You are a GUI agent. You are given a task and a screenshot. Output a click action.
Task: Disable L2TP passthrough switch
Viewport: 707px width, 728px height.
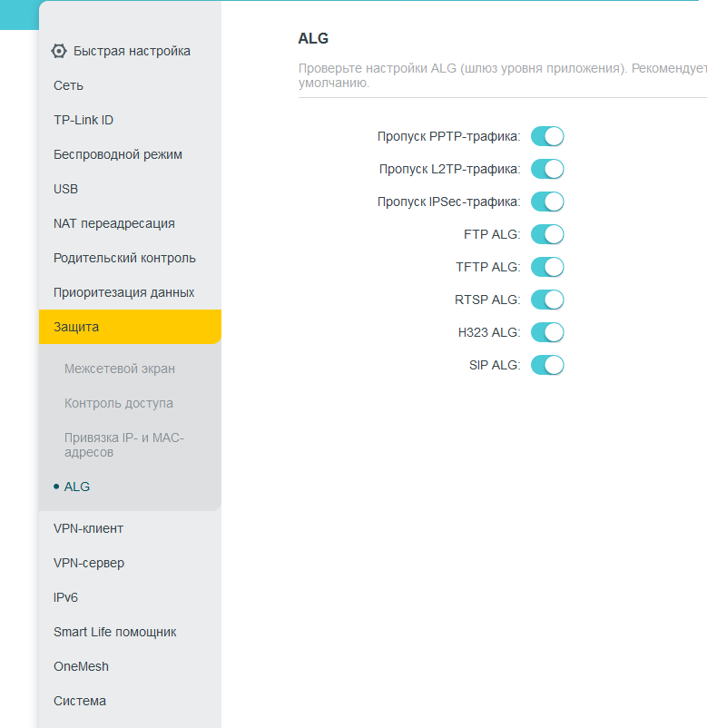pos(547,169)
